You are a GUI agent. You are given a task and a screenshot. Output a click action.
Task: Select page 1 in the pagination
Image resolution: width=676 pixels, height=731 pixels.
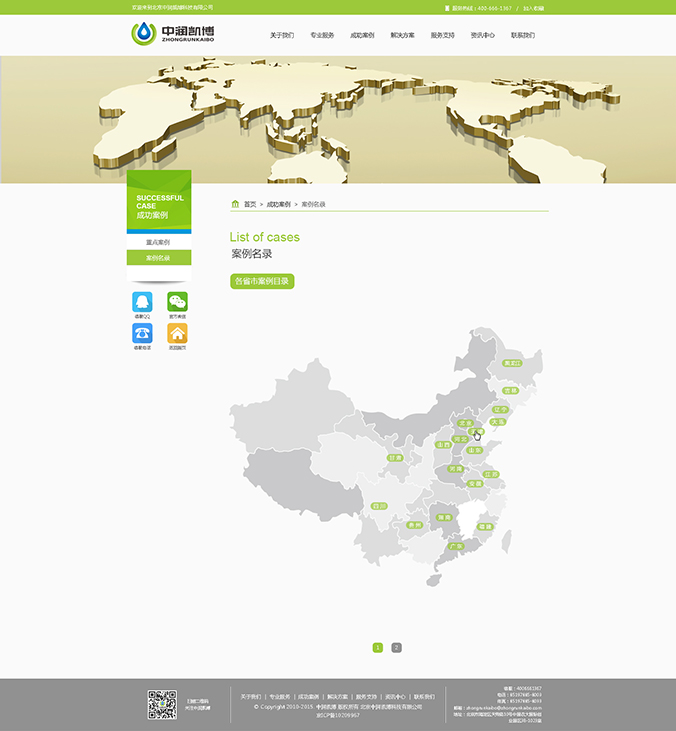pyautogui.click(x=378, y=648)
